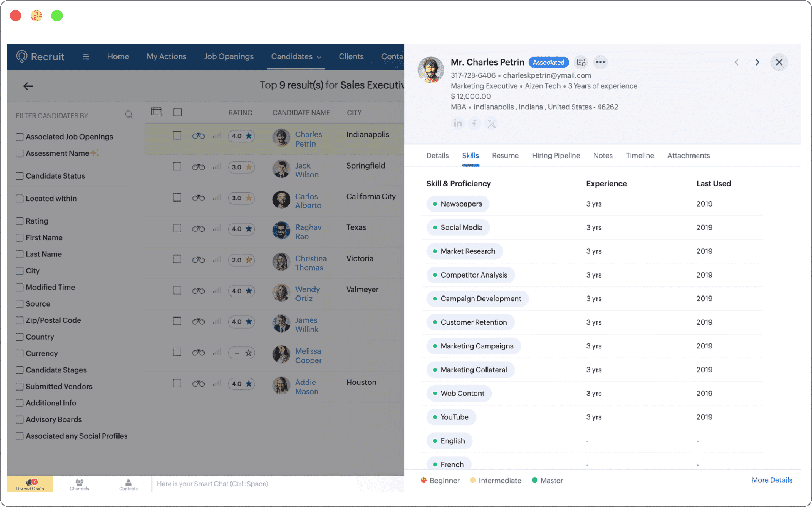Open the more actions ellipsis menu
This screenshot has width=812, height=507.
tap(601, 62)
